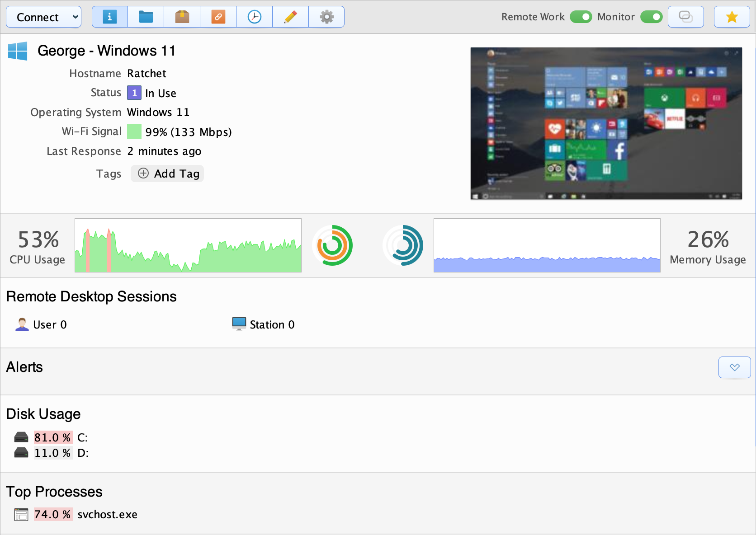
Task: Open the Files folder tab icon
Action: click(x=146, y=17)
